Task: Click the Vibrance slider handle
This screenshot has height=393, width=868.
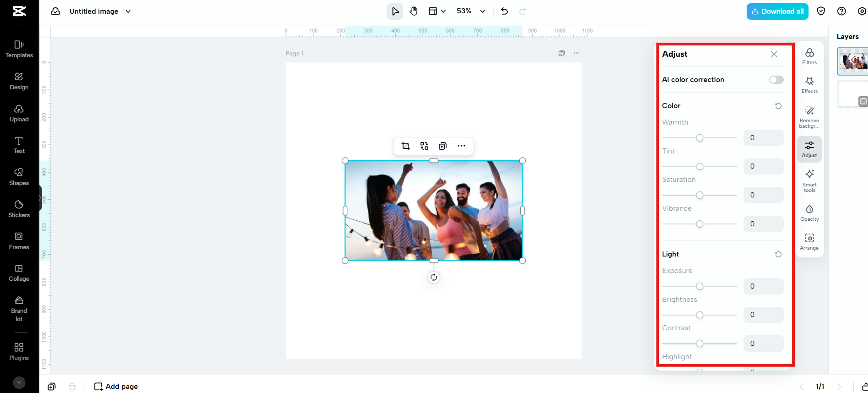Action: click(700, 224)
